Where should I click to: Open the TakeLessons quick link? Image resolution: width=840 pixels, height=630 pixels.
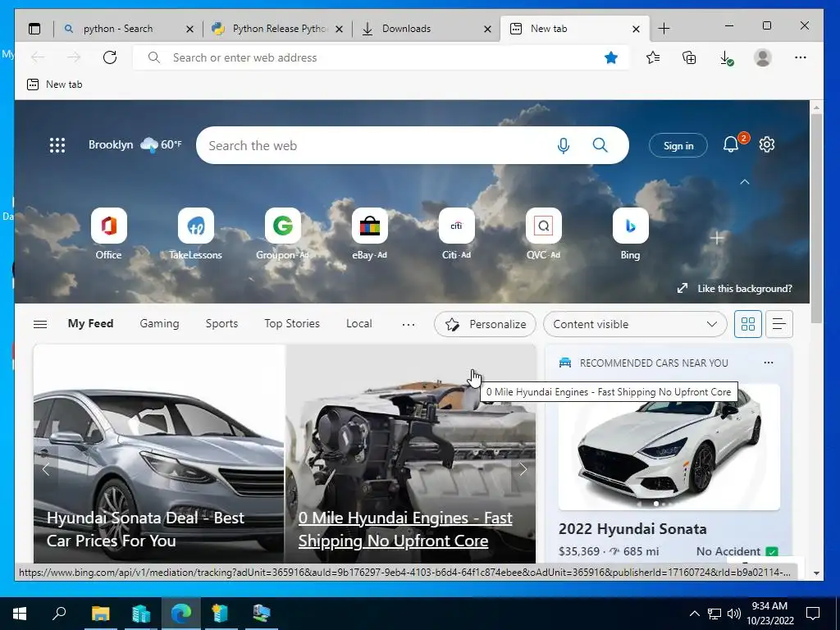pos(195,234)
